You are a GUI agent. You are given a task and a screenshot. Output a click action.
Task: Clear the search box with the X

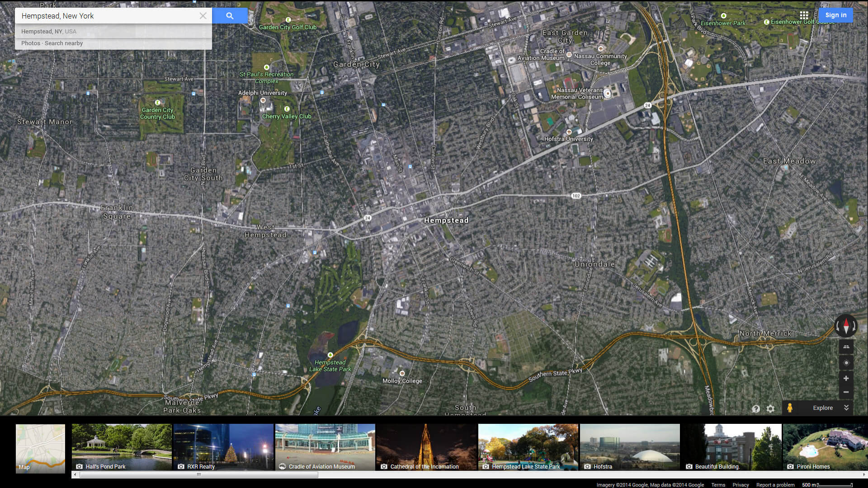click(x=203, y=16)
